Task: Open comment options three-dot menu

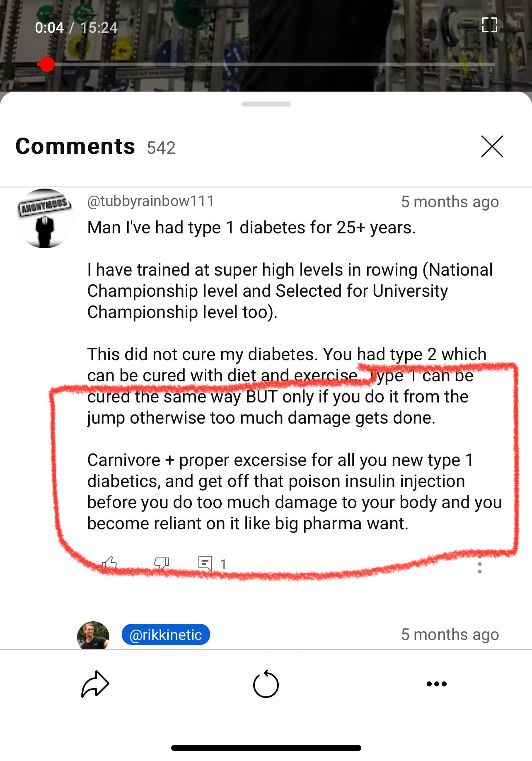Action: [x=479, y=565]
